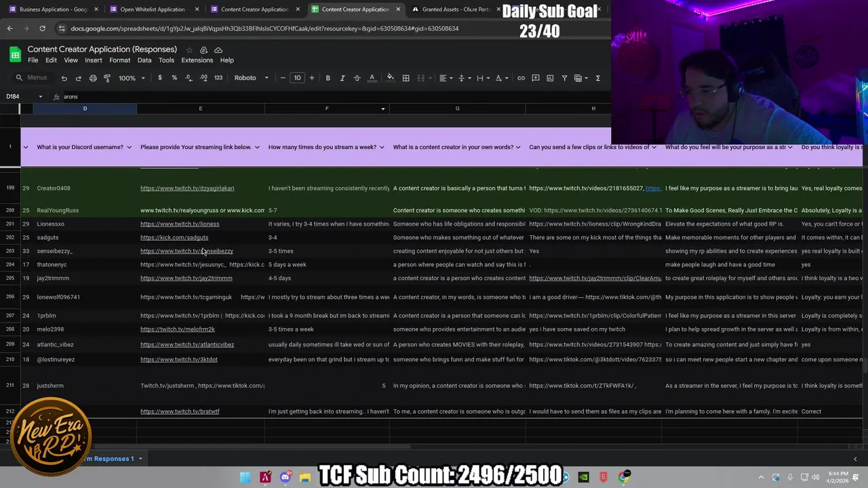Open the zoom 100% dropdown
This screenshot has height=488, width=868.
click(x=132, y=78)
